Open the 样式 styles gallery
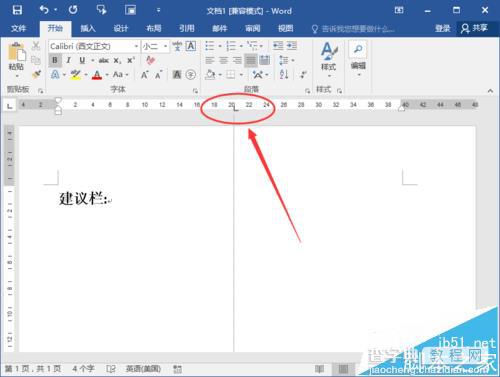Screen dimensions: 500x377 click(328, 60)
